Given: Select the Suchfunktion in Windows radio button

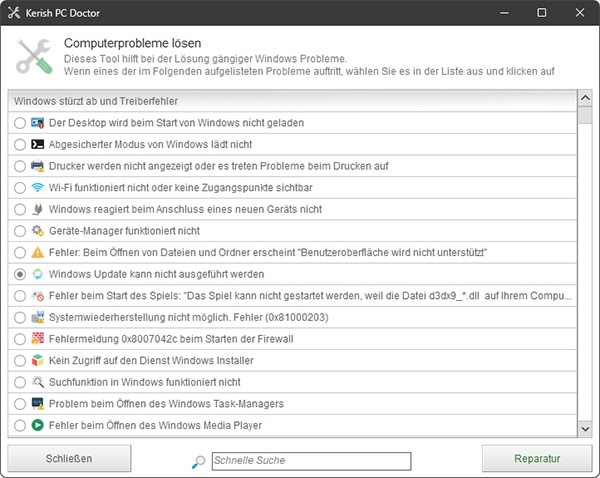Looking at the screenshot, I should coord(20,382).
